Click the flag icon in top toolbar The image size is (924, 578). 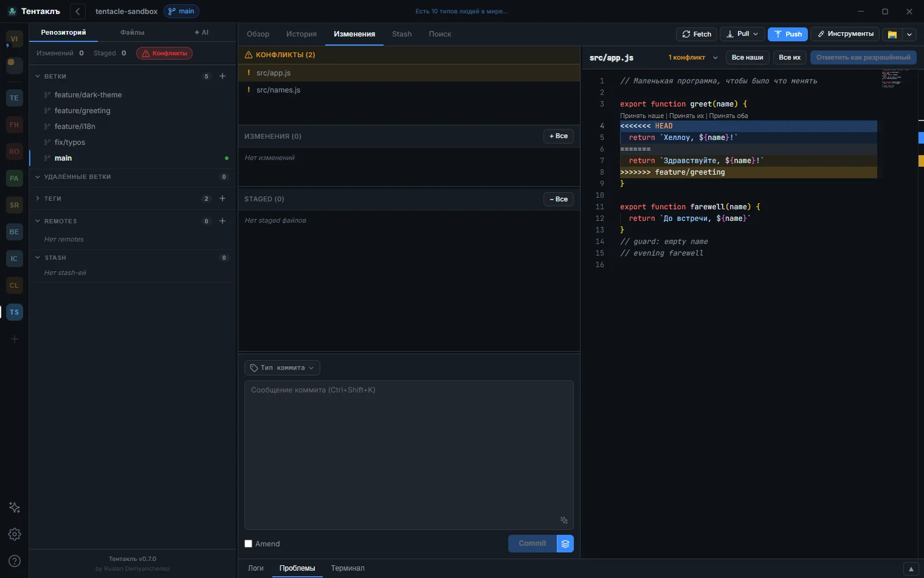coord(892,34)
